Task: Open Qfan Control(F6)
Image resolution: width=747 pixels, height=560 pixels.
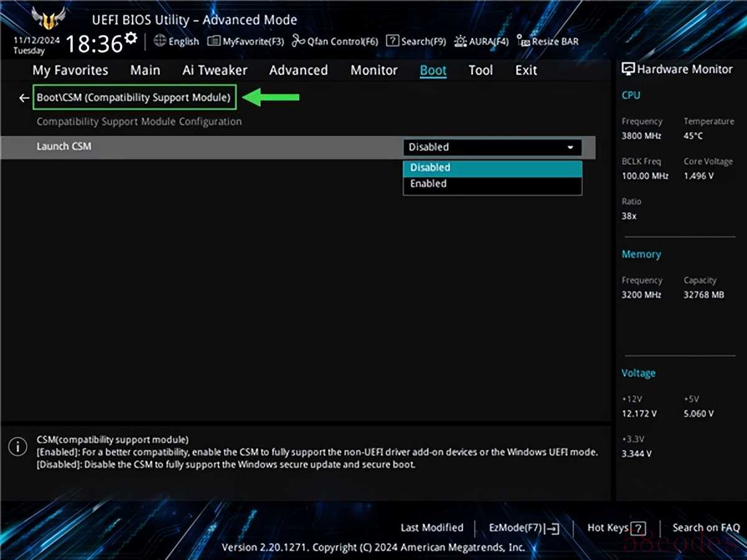Action: tap(334, 42)
